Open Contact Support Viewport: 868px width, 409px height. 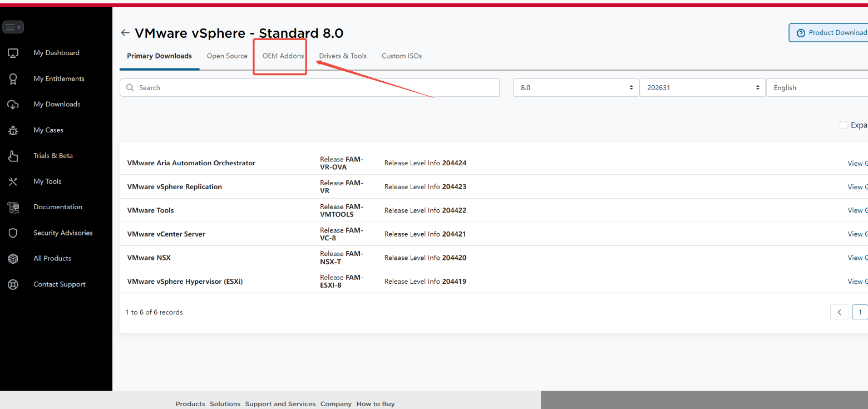click(60, 284)
